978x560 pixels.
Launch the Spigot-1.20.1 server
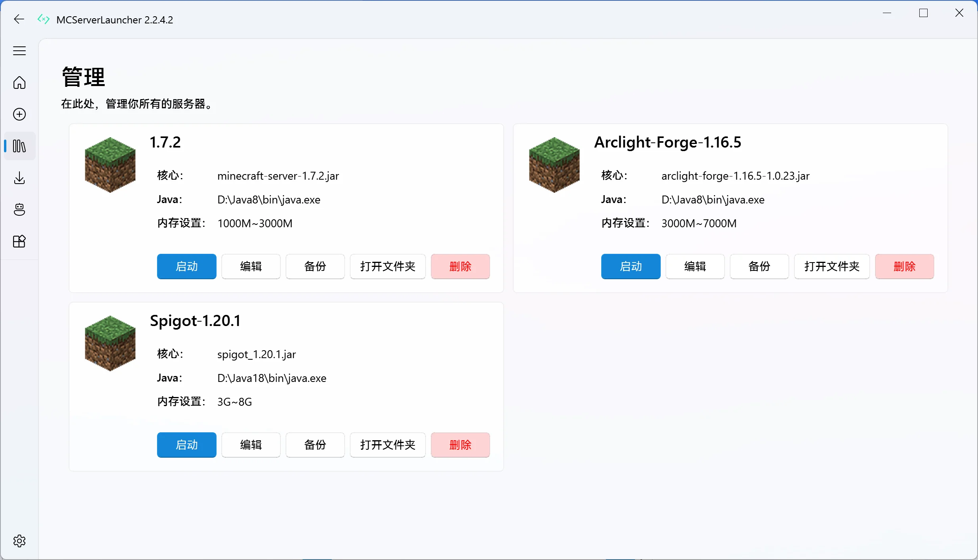pyautogui.click(x=186, y=445)
